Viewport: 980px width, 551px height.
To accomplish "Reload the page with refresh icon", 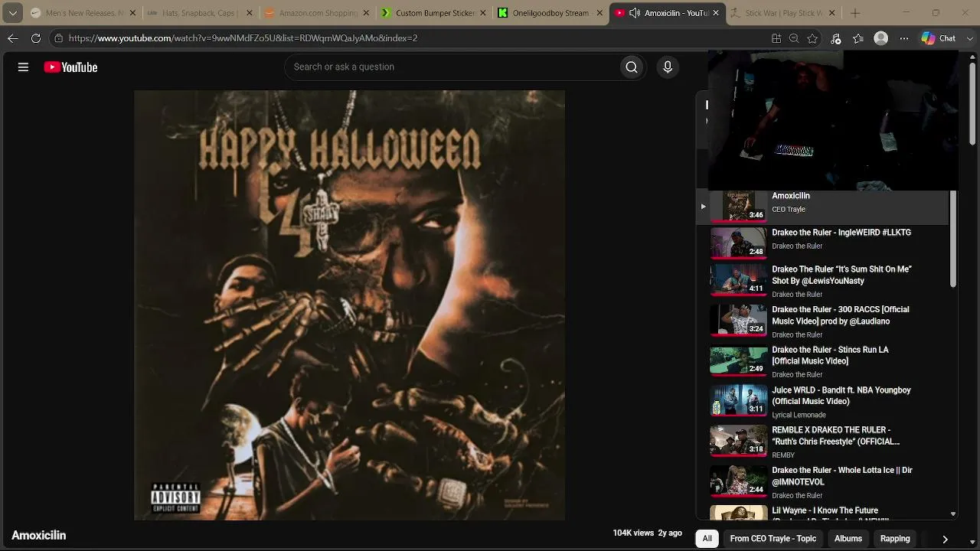I will 36,38.
